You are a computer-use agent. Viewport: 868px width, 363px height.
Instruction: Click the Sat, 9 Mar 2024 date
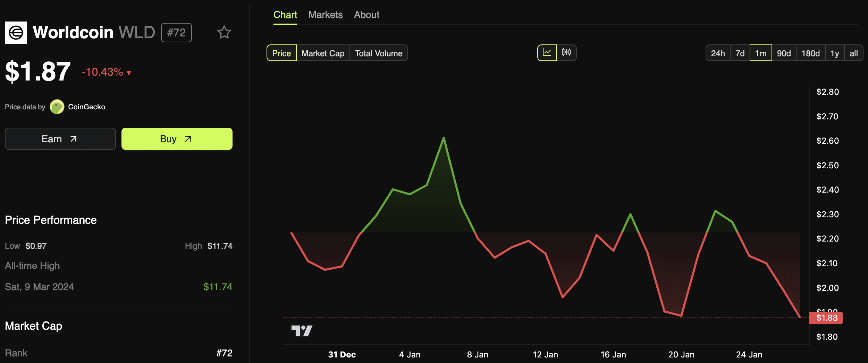[x=39, y=287]
